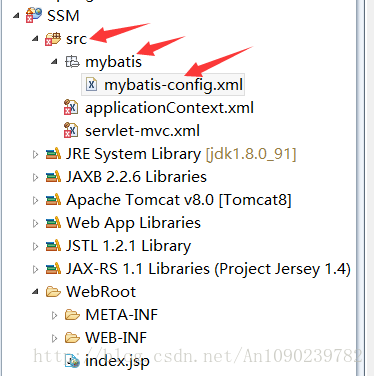
Task: Click the vertical scrollbar of project tree
Action: 361,188
